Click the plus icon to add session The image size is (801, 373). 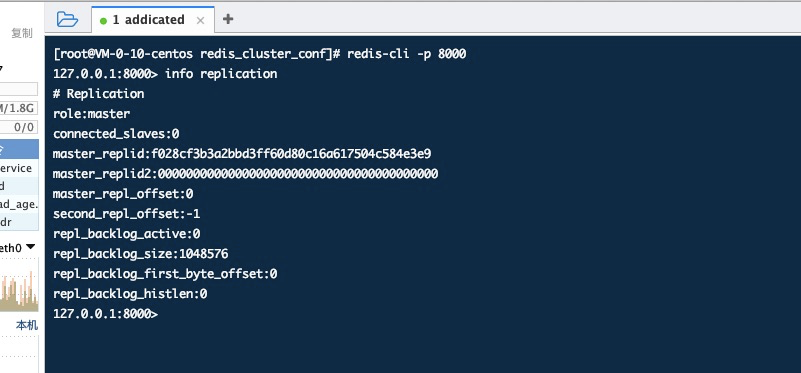228,19
